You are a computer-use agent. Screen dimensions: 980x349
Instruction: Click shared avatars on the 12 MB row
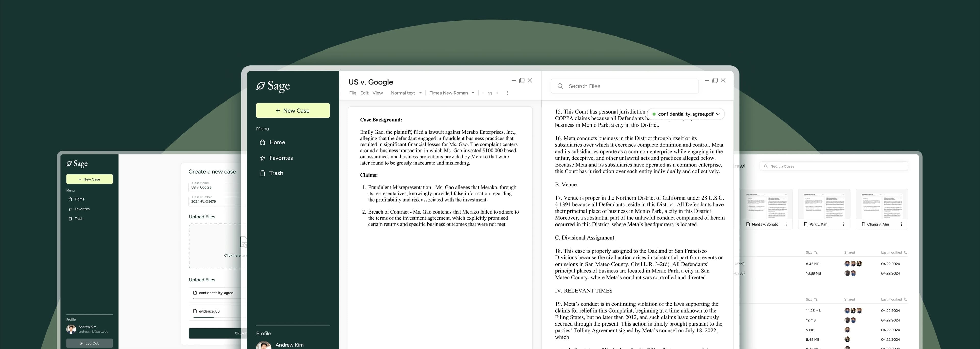point(850,320)
